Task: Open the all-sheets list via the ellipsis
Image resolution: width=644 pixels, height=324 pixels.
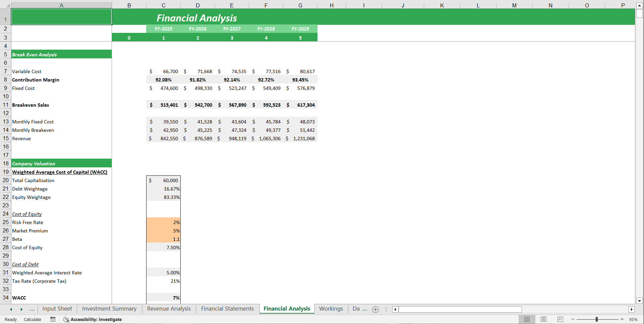Action: coord(32,309)
